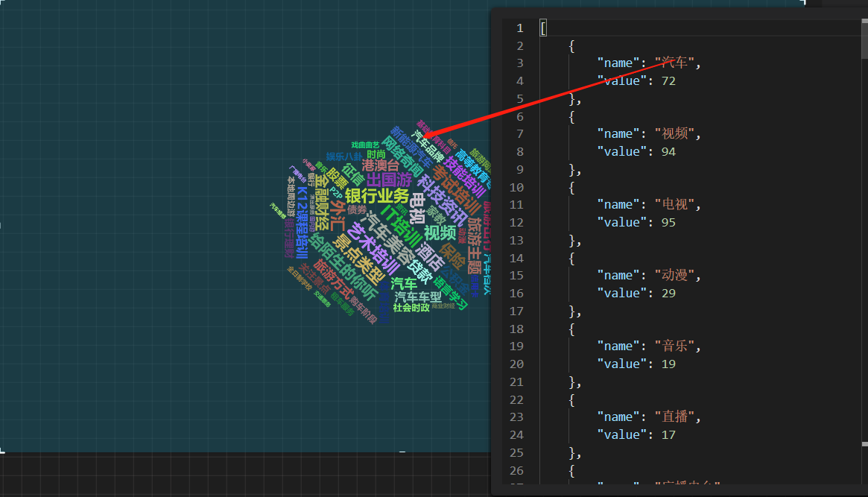The height and width of the screenshot is (497, 868).
Task: Click value 72 on editor line 4
Action: pos(668,80)
